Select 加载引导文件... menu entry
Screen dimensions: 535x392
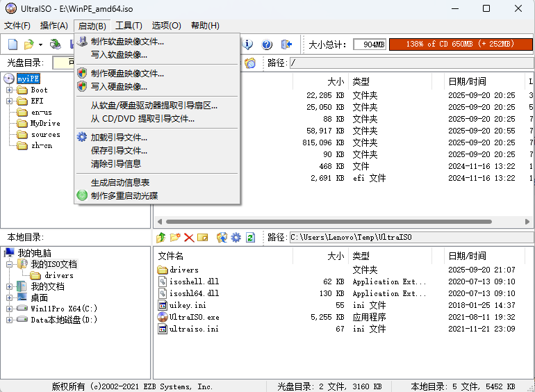[x=157, y=137]
